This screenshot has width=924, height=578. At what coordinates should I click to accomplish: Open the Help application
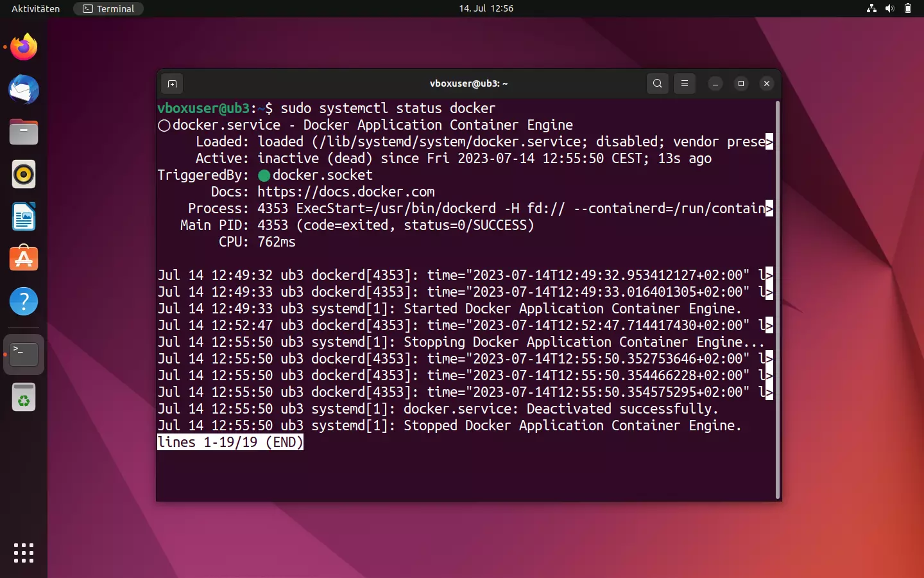[x=23, y=301]
